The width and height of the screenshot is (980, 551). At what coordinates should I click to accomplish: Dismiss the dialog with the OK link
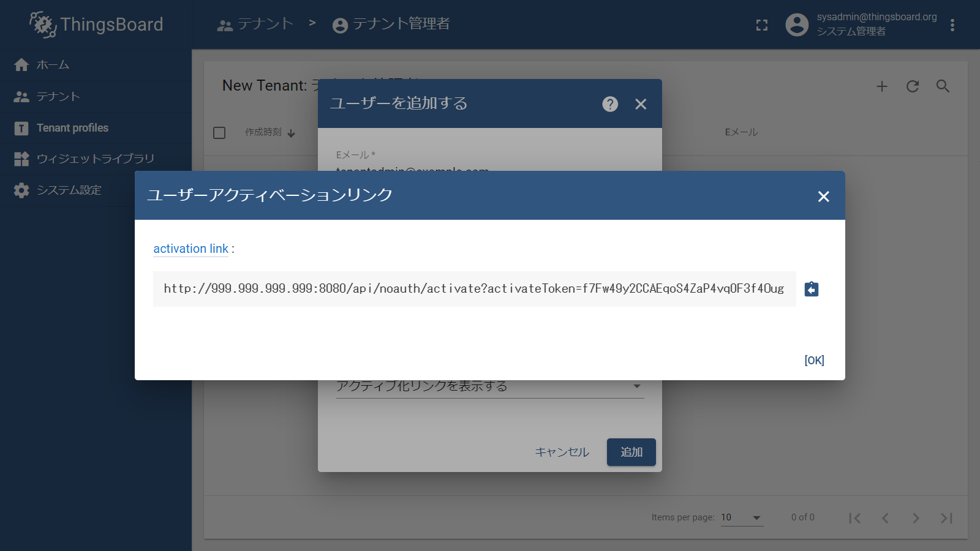tap(814, 360)
